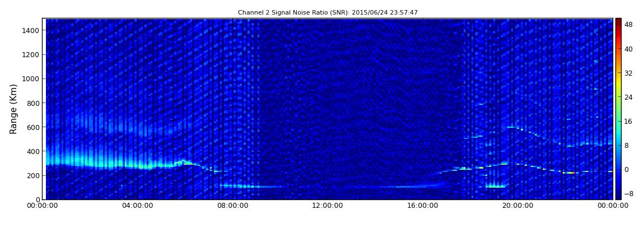Image resolution: width=644 pixels, height=228 pixels.
Task: Click the bright low-range echo near 19:00 at 100 km
Action: (496, 187)
